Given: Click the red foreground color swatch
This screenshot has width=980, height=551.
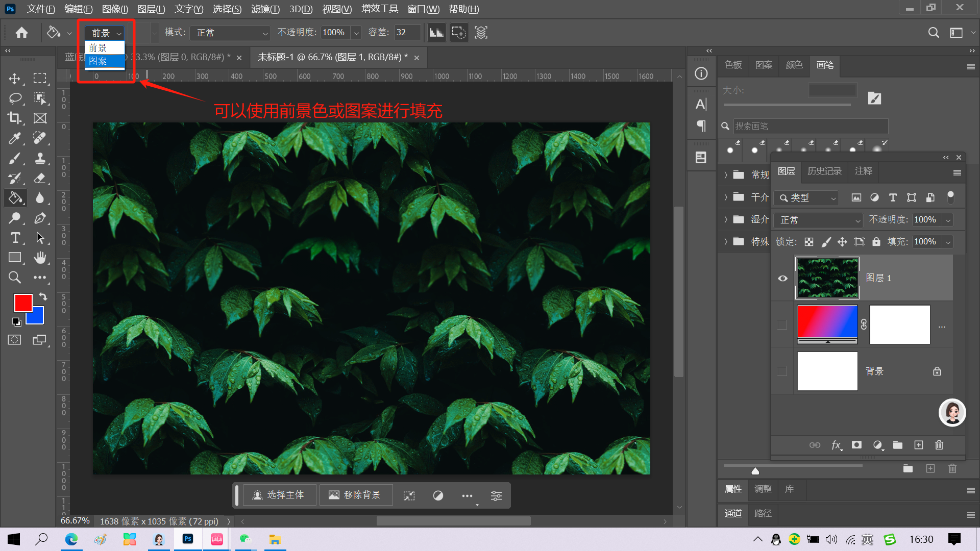Looking at the screenshot, I should click(22, 303).
